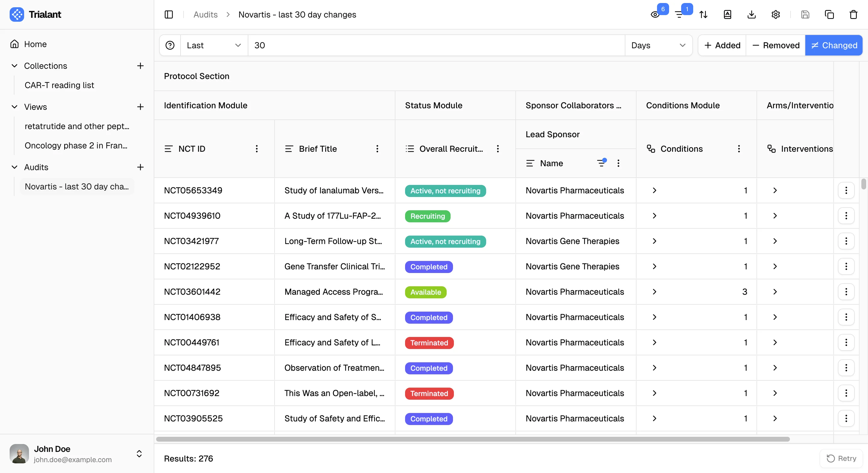The height and width of the screenshot is (473, 868).
Task: Open NCT ID column menu
Action: (x=257, y=149)
